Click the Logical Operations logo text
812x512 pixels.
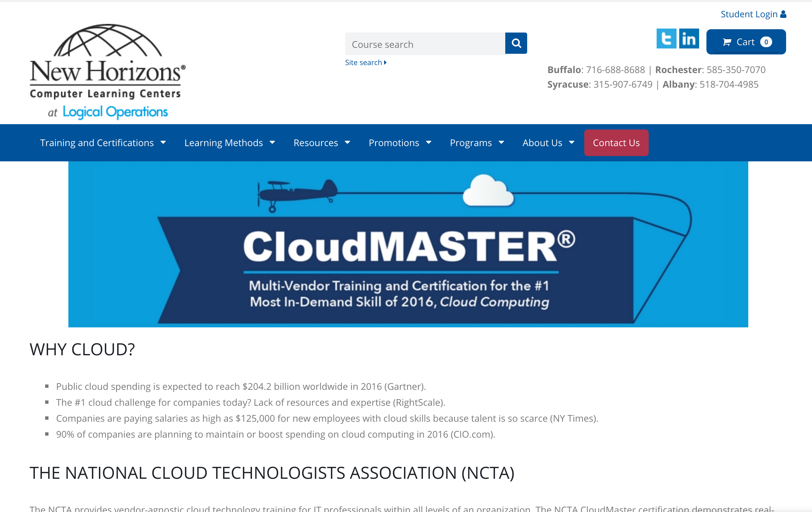115,112
